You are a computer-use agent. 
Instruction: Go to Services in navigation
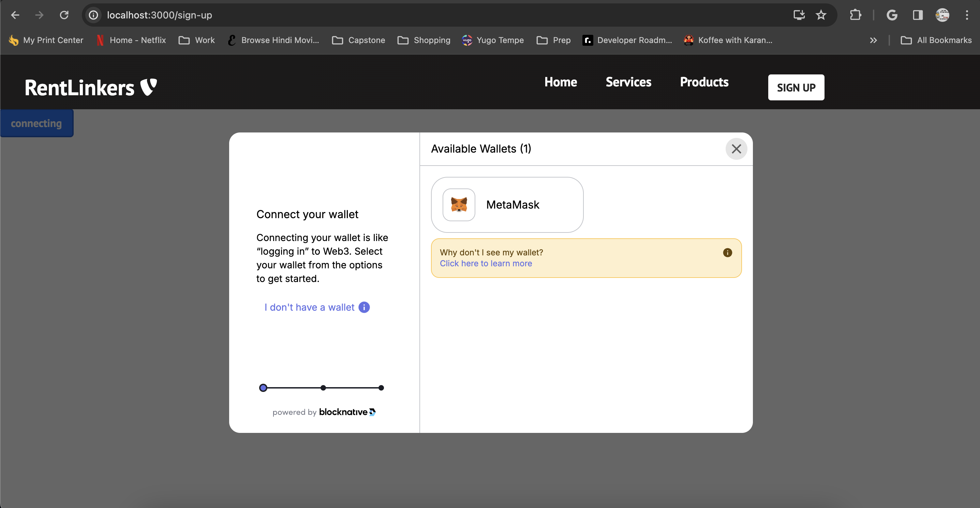pos(628,82)
